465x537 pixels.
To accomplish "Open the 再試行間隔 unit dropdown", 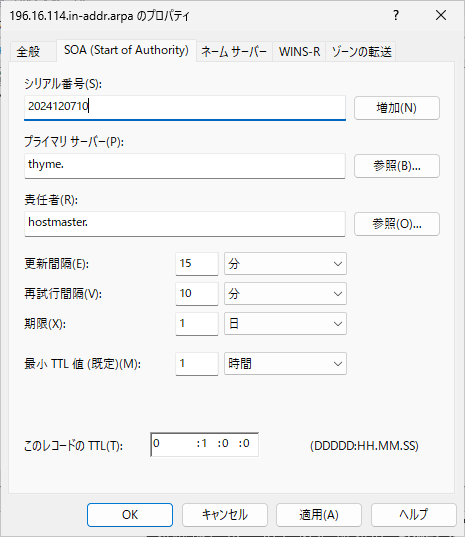I will pos(285,294).
